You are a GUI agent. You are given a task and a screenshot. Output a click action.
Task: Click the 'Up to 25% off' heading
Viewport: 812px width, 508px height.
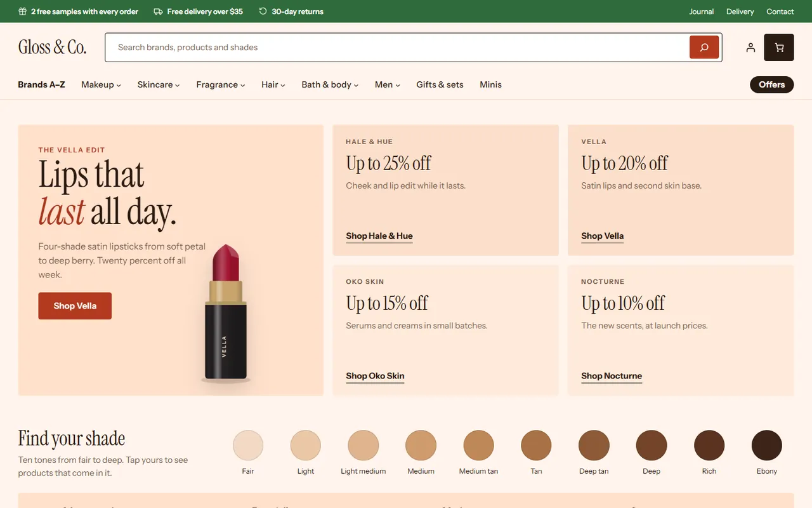click(388, 163)
